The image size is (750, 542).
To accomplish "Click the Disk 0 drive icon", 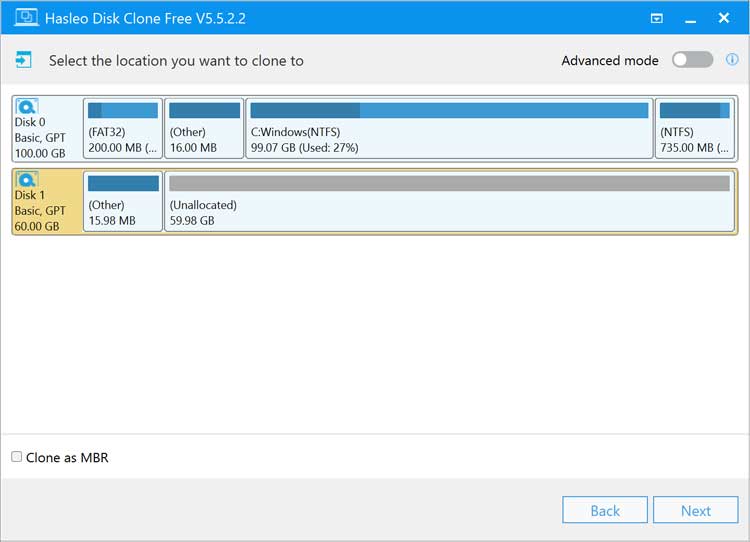I will pos(27,106).
